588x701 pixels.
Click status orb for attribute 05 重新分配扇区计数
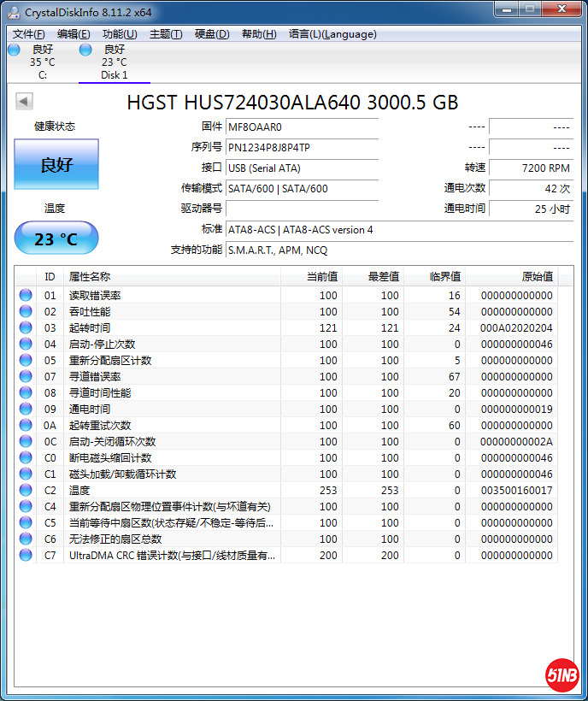pos(26,361)
